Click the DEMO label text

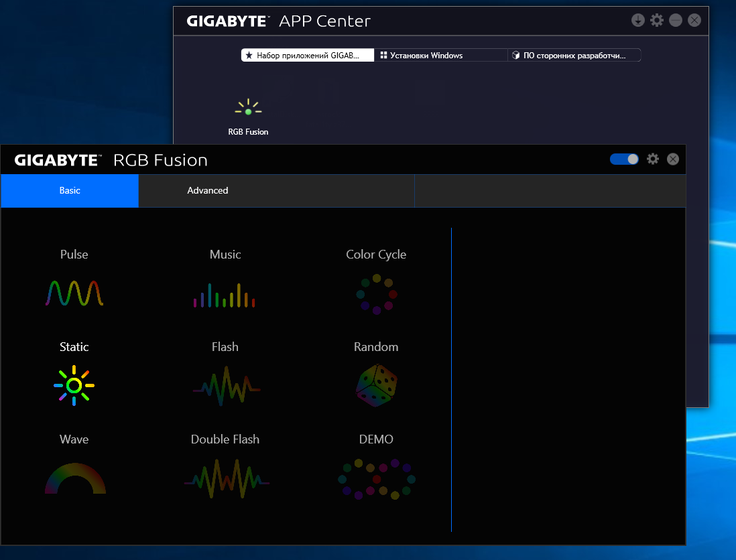(x=376, y=439)
